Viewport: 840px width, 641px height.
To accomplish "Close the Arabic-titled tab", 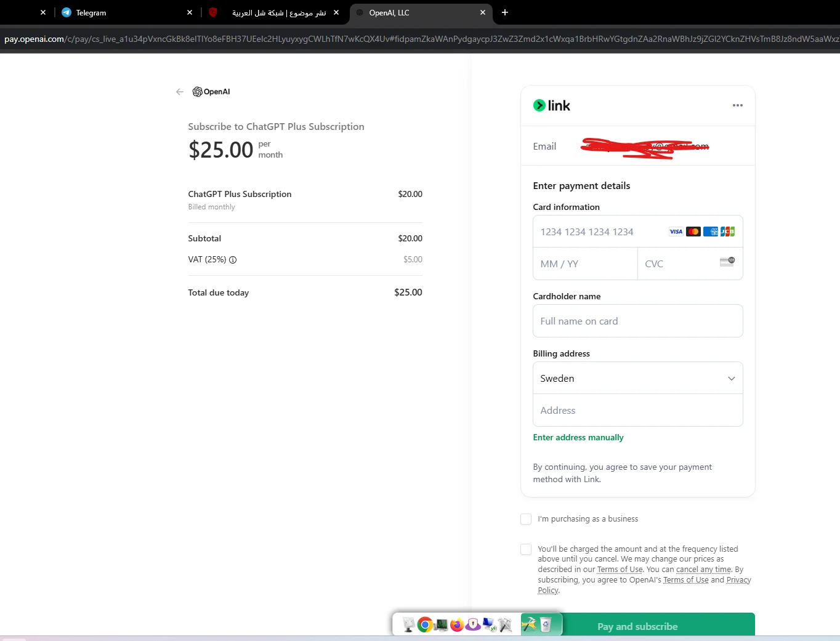I will pos(336,12).
